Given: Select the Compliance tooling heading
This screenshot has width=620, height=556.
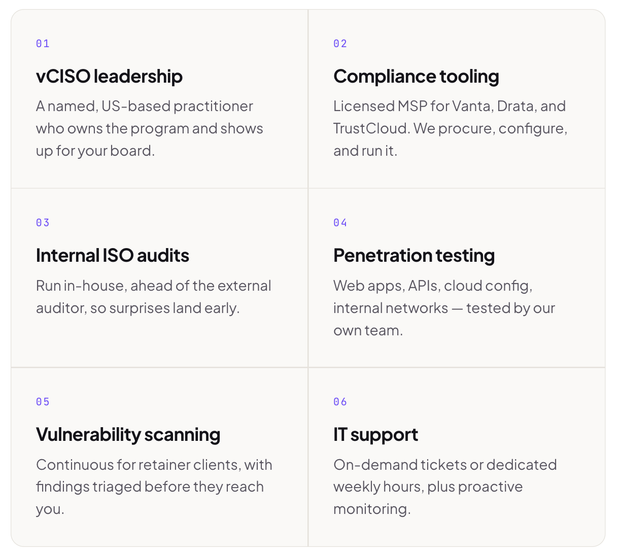Looking at the screenshot, I should pyautogui.click(x=416, y=77).
